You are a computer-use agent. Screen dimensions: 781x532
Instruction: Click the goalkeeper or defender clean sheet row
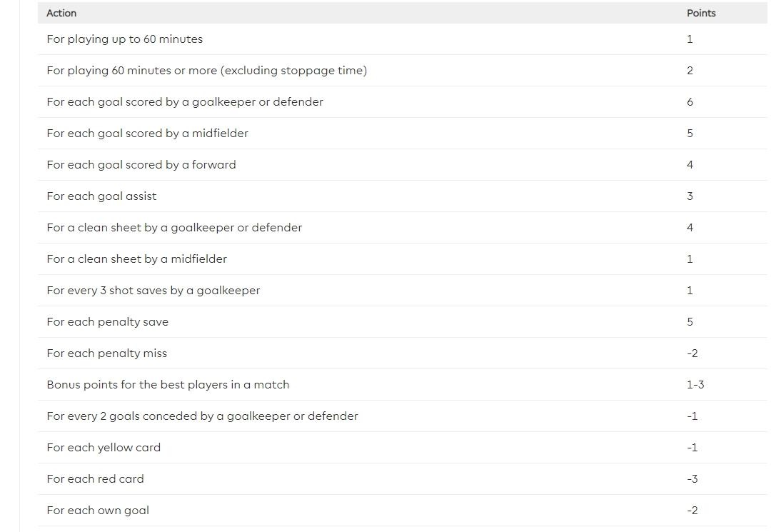(174, 228)
